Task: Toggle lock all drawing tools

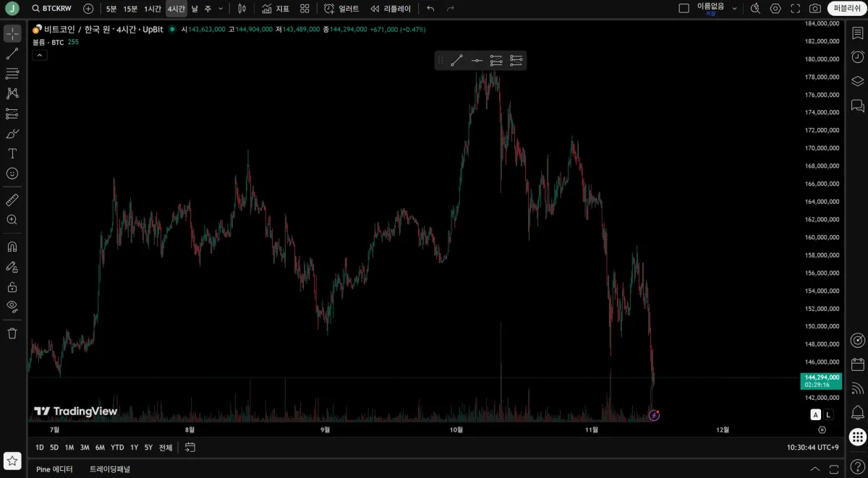Action: click(12, 287)
